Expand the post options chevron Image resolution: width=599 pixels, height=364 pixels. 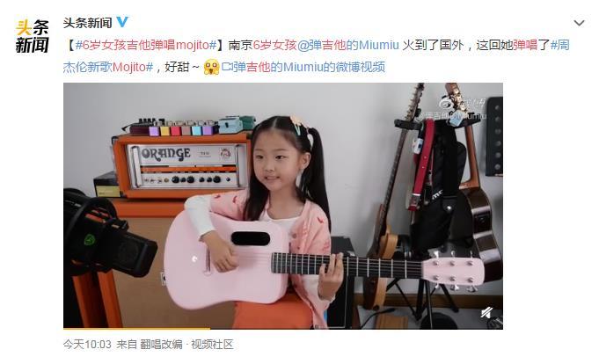click(x=579, y=23)
